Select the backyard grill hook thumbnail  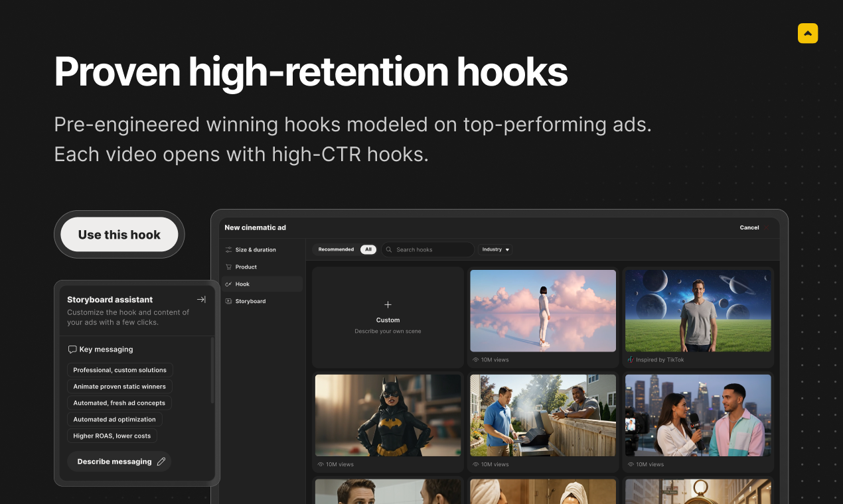pyautogui.click(x=543, y=415)
